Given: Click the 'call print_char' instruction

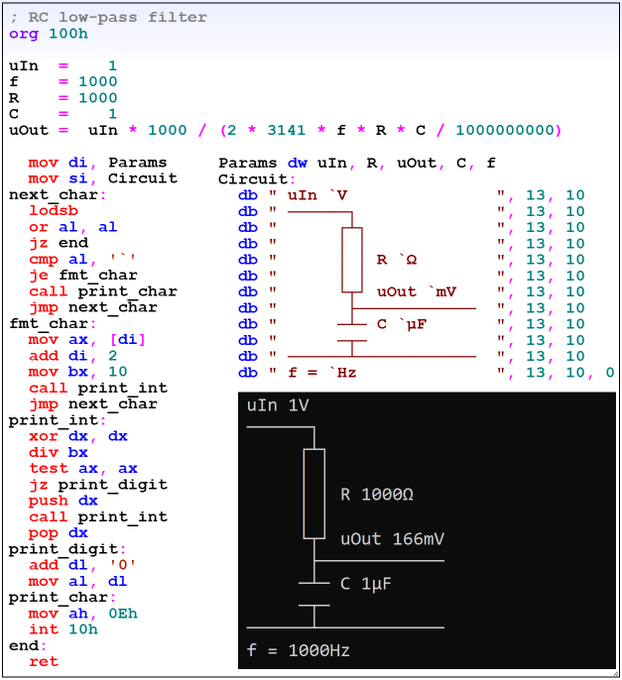Looking at the screenshot, I should point(103,291).
